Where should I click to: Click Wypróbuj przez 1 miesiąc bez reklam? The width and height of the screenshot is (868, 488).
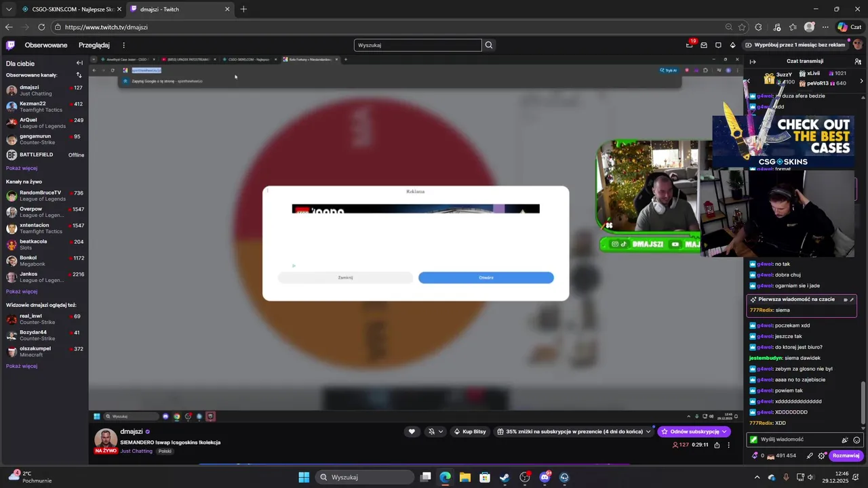tap(796, 45)
